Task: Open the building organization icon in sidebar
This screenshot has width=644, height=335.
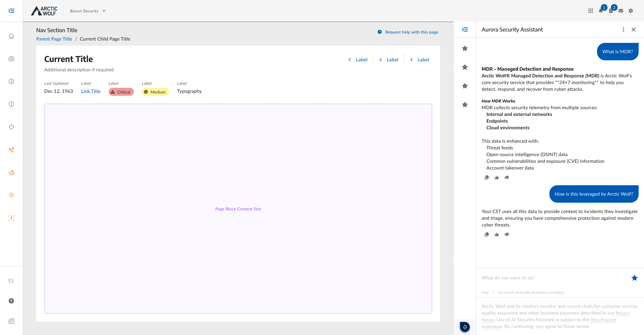Action: click(11, 321)
